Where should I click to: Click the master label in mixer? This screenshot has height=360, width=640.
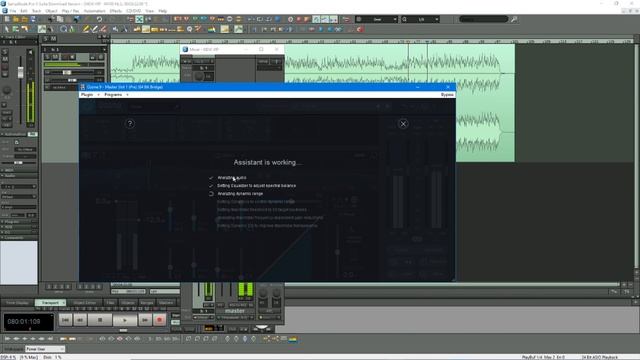[235, 311]
